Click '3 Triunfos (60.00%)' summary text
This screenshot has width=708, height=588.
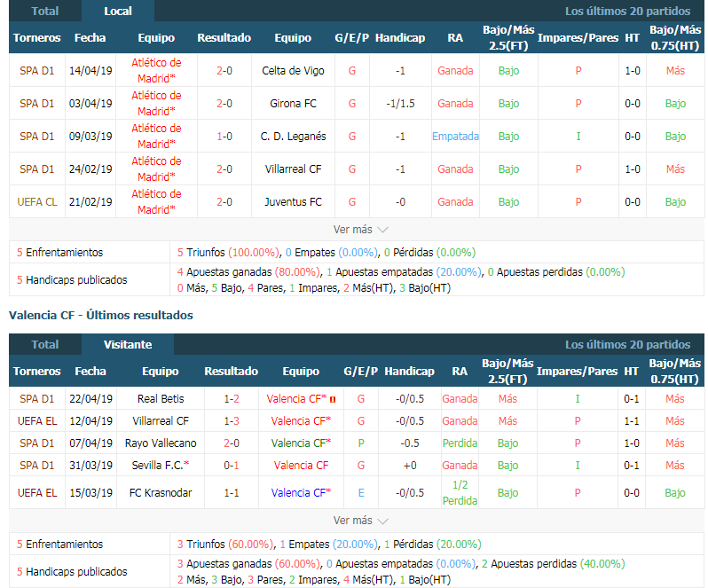pyautogui.click(x=224, y=544)
